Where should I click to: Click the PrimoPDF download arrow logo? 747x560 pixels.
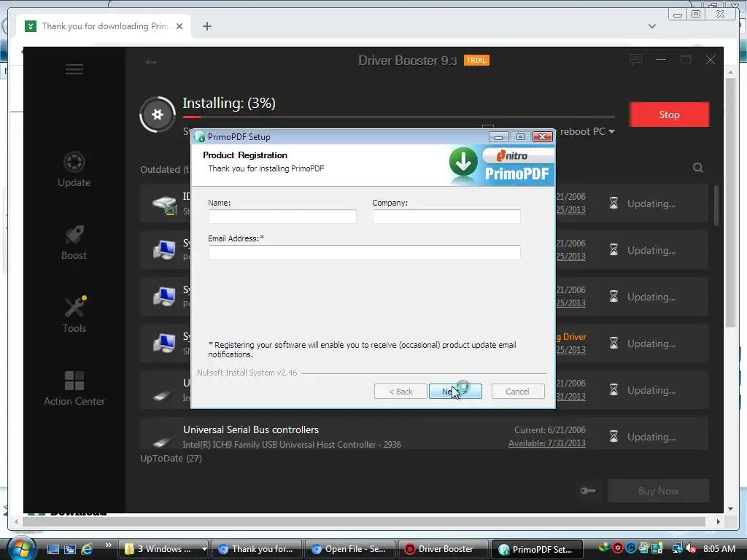point(463,162)
